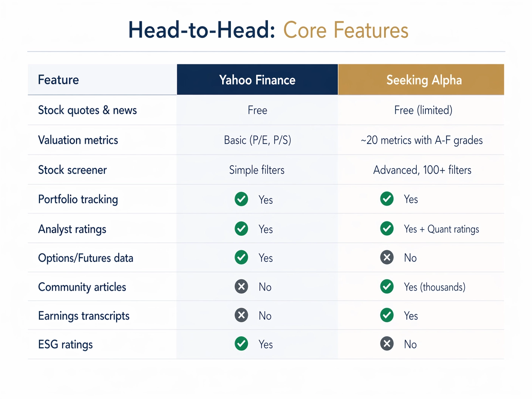Click Yahoo Finance Analyst ratings check icon
The width and height of the screenshot is (532, 399).
click(241, 229)
